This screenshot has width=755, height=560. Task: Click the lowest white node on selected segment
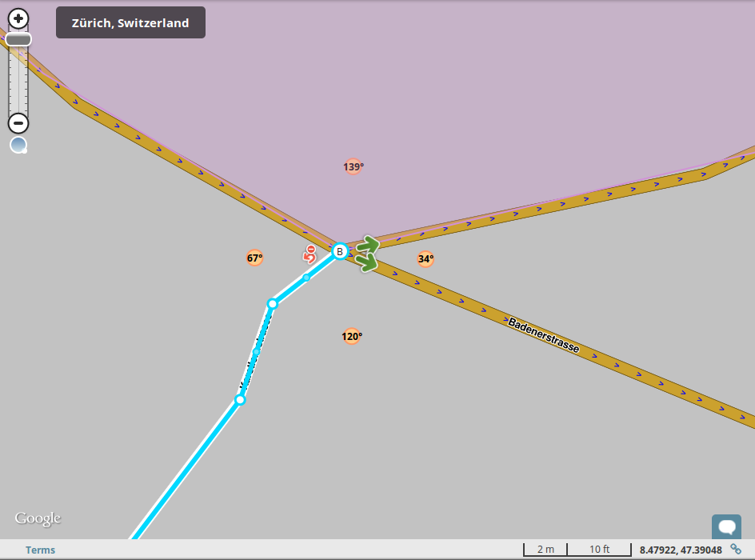point(240,400)
